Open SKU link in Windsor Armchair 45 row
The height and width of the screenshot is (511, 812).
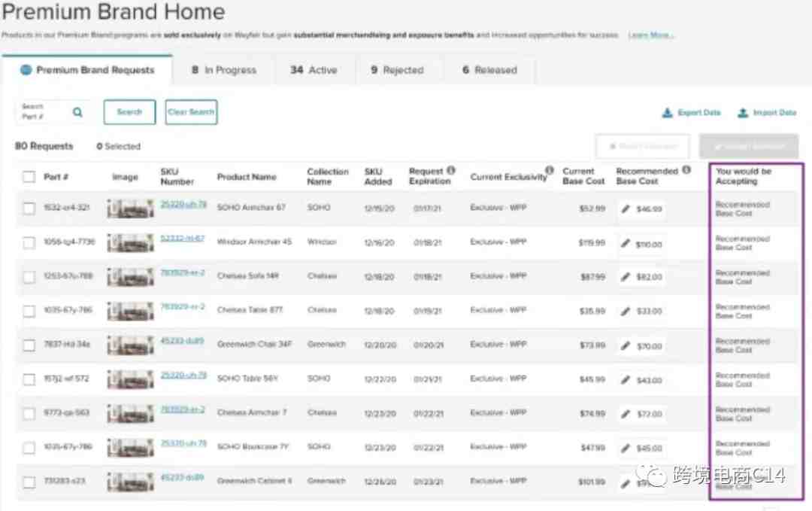click(x=182, y=239)
